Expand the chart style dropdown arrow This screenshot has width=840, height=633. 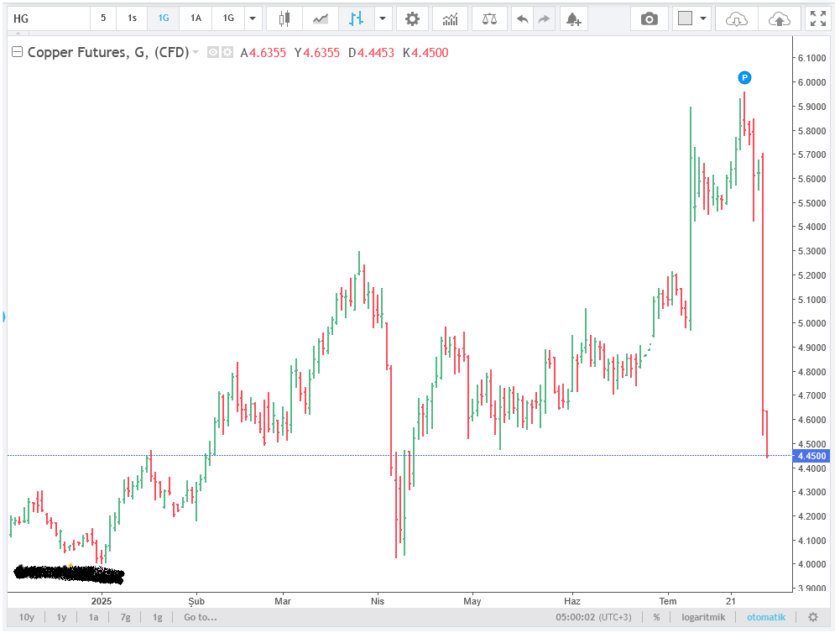(383, 18)
